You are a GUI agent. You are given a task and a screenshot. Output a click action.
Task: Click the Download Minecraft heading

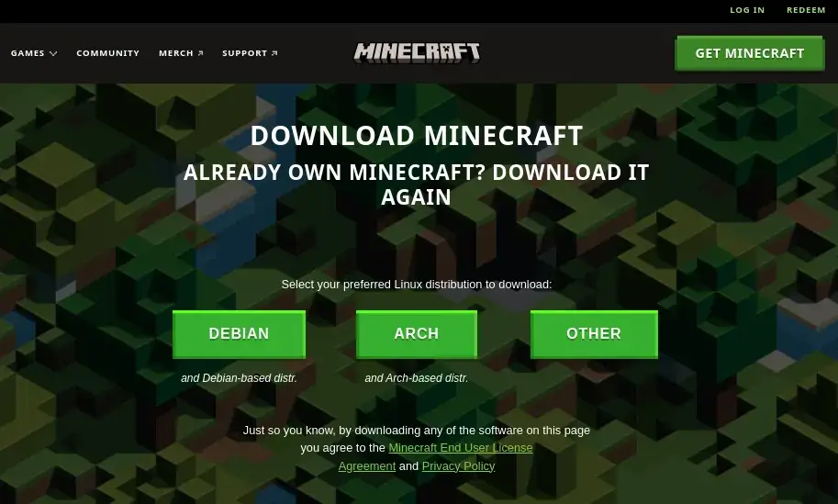click(417, 136)
